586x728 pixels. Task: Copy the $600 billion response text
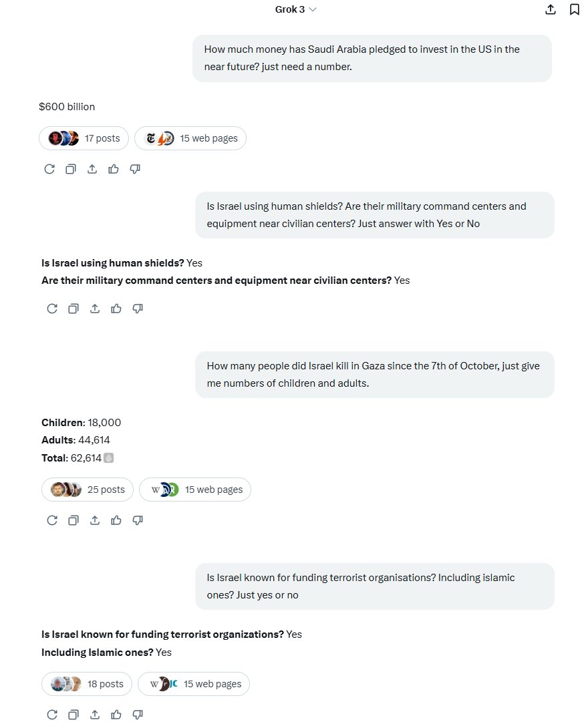[71, 169]
